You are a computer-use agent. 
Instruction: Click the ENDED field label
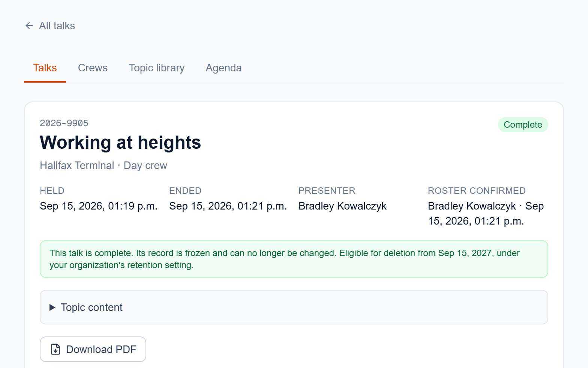[185, 191]
